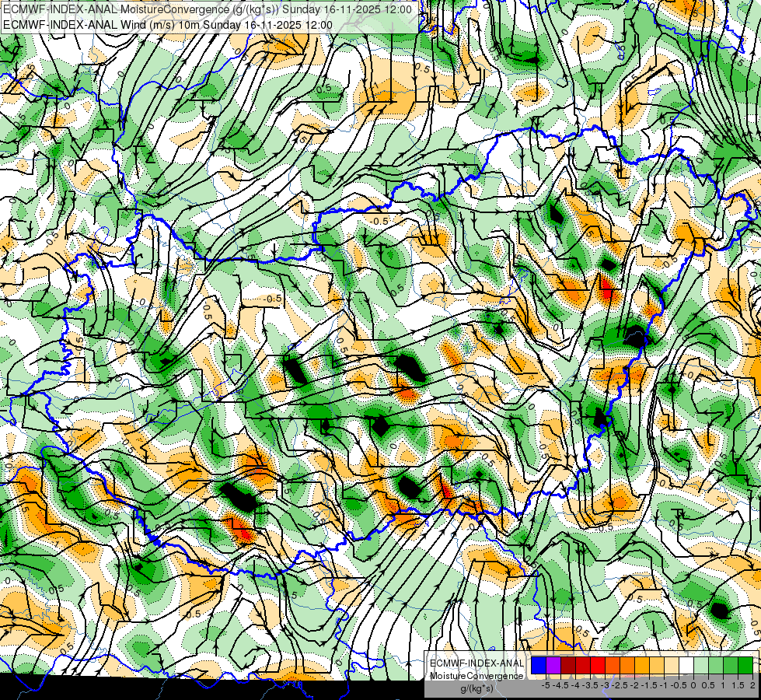This screenshot has width=761, height=700.
Task: Click the '-1.5' legend tick value
Action: pyautogui.click(x=649, y=685)
